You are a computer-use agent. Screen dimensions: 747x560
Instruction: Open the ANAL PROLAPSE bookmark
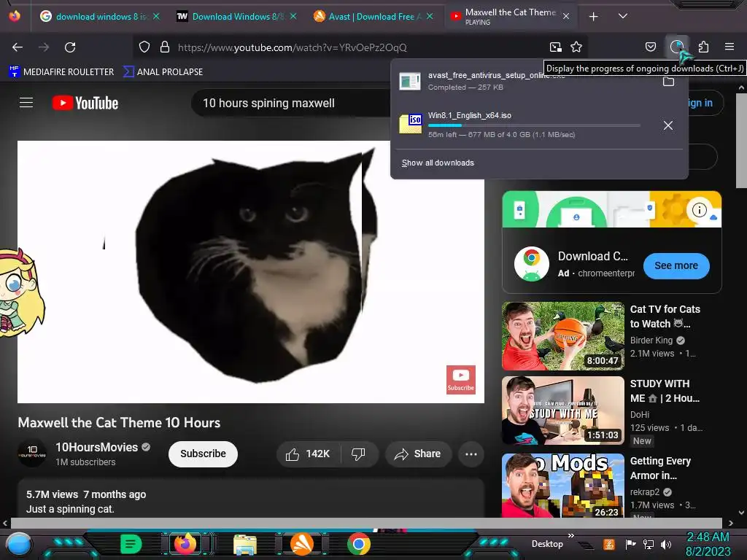tap(163, 72)
